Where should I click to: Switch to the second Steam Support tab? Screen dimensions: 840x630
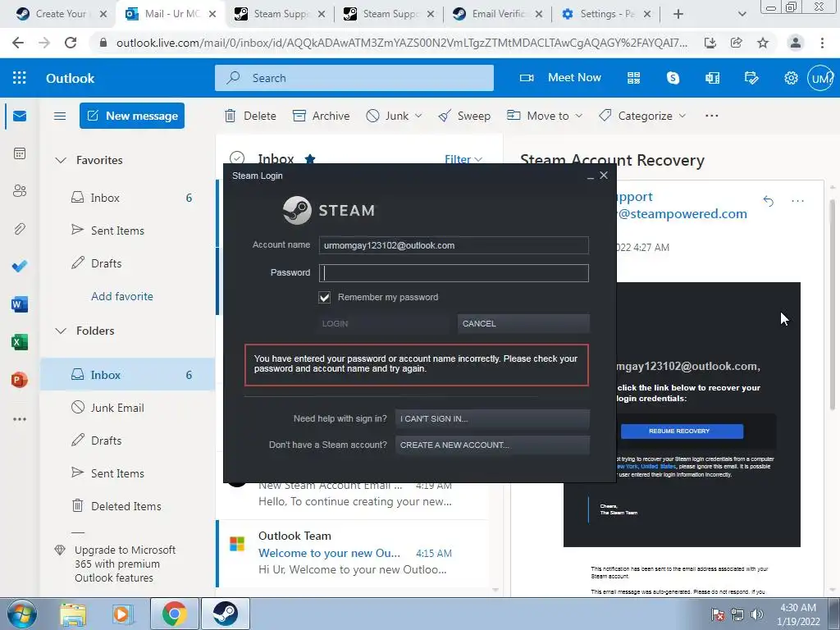[389, 14]
